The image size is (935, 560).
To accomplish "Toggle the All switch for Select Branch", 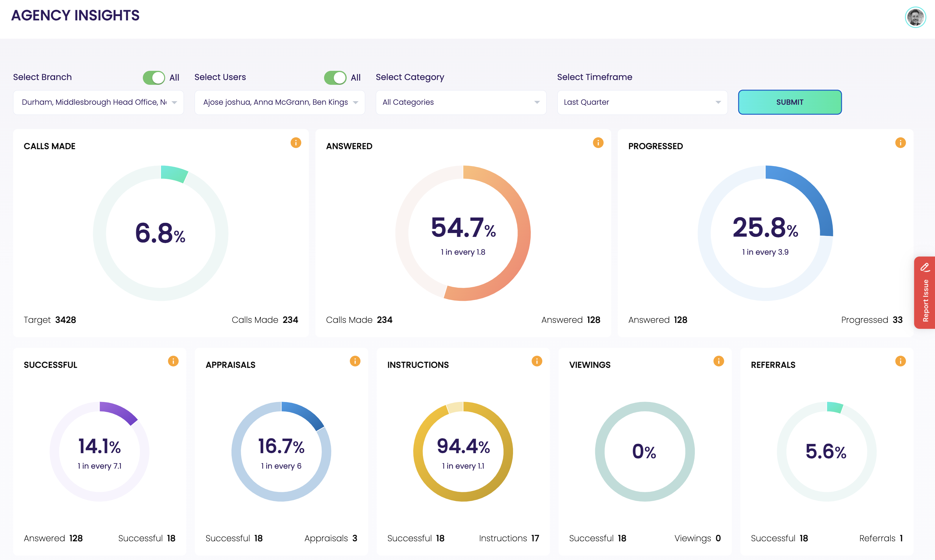I will pyautogui.click(x=154, y=78).
